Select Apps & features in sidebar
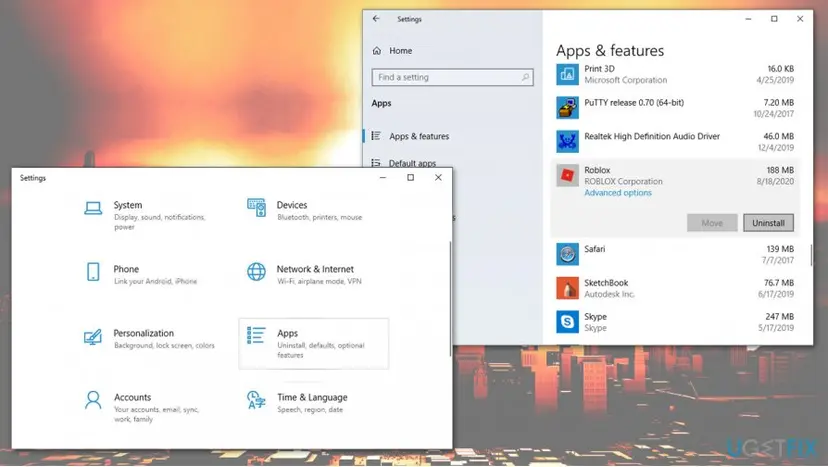The height and width of the screenshot is (467, 828). coord(419,136)
